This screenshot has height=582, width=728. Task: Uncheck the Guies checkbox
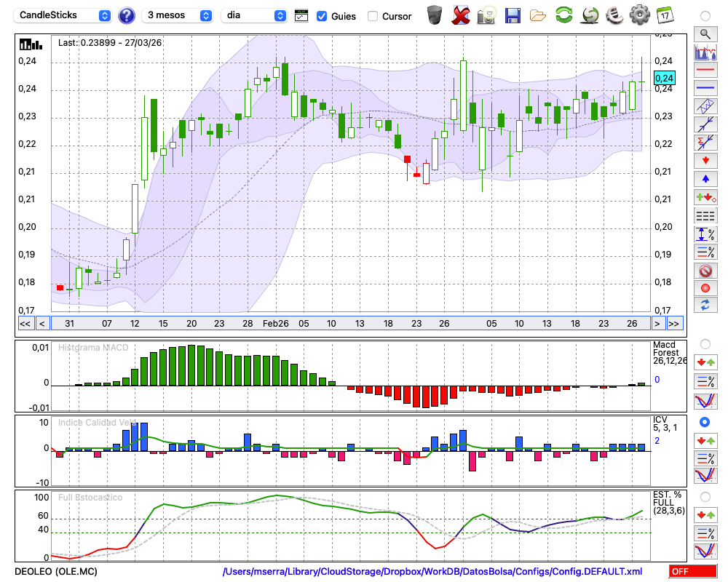[322, 16]
